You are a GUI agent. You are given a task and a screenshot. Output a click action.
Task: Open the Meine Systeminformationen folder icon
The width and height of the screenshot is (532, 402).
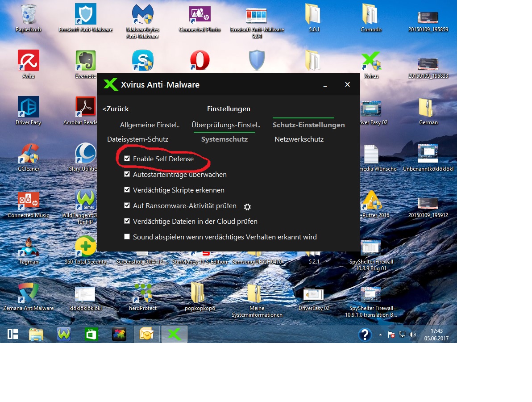point(254,293)
